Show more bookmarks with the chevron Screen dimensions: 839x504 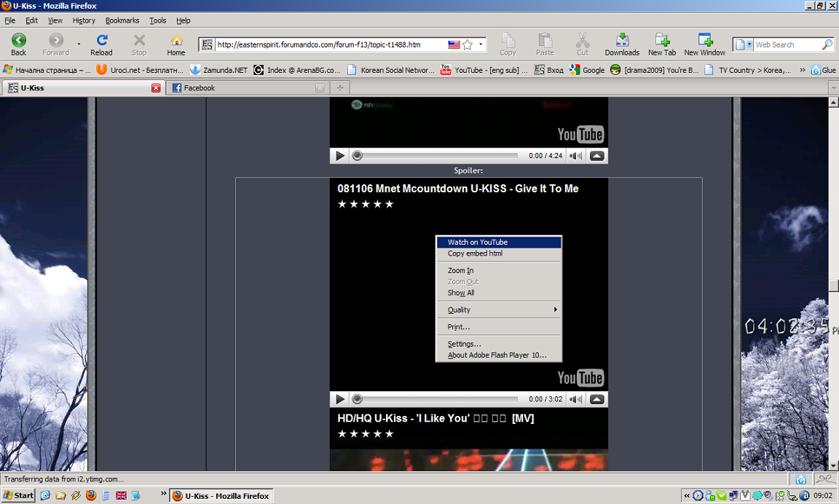[802, 70]
